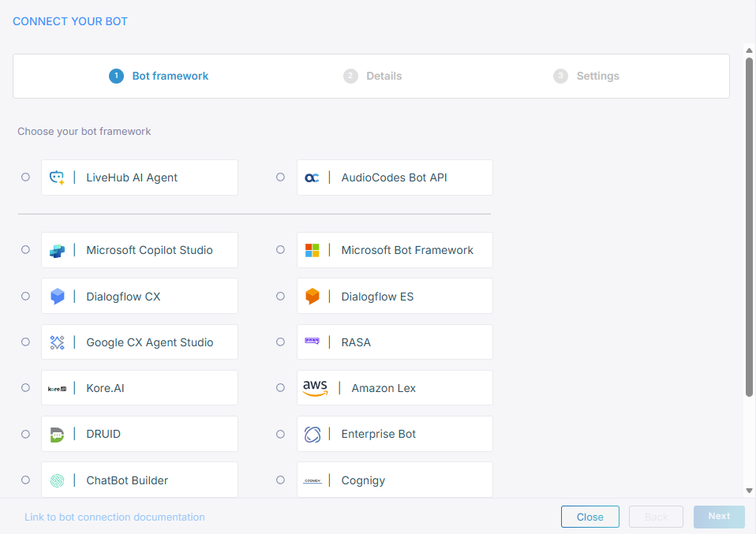Select the Microsoft Copilot Studio radio button
This screenshot has height=534, width=756.
click(25, 250)
